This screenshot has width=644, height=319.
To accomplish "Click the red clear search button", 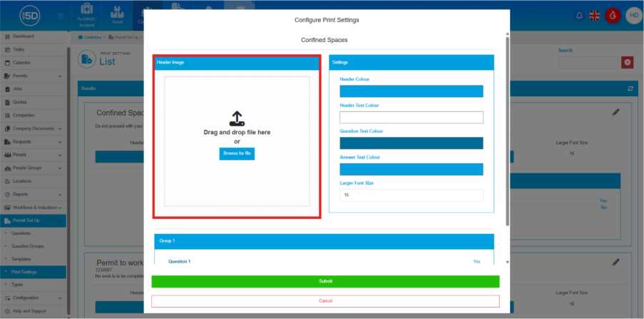I will tap(627, 63).
